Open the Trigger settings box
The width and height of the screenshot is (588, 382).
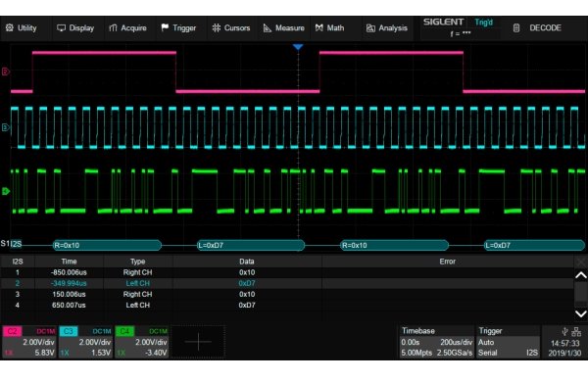pos(508,342)
